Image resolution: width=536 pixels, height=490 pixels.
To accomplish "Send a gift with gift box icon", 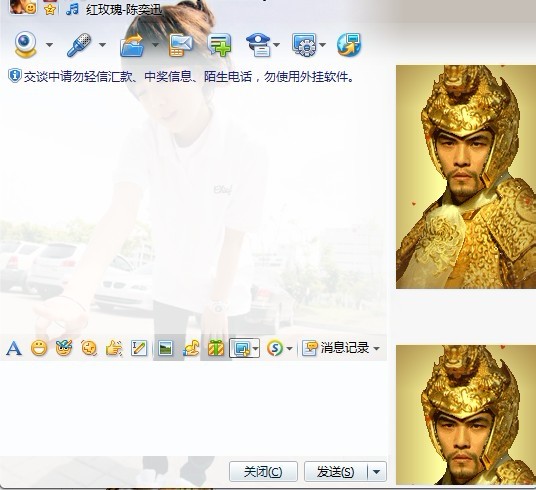I will (x=216, y=348).
